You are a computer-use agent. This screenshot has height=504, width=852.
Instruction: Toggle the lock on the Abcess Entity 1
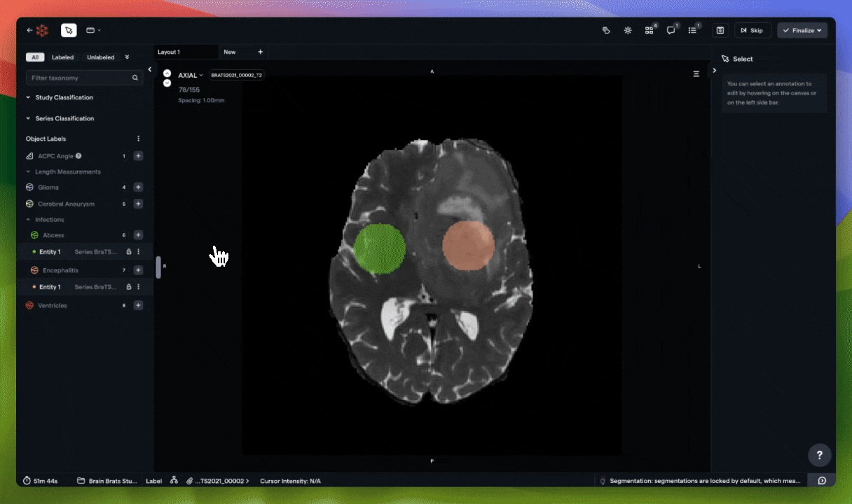click(128, 252)
